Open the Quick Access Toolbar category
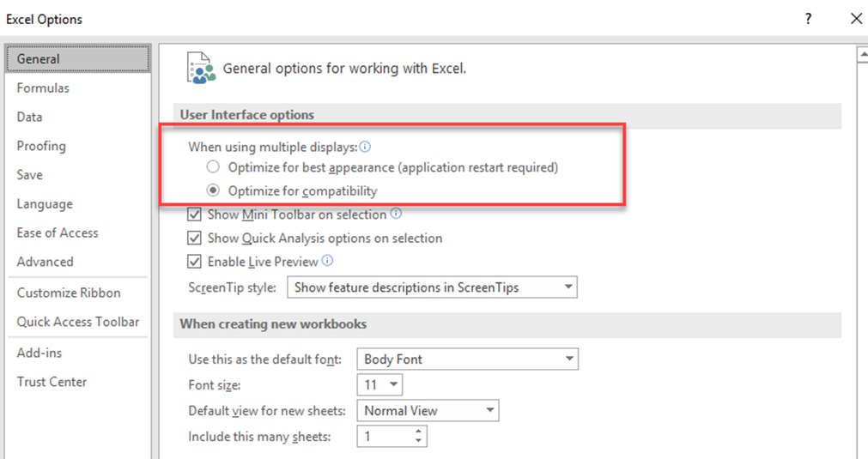 point(78,322)
